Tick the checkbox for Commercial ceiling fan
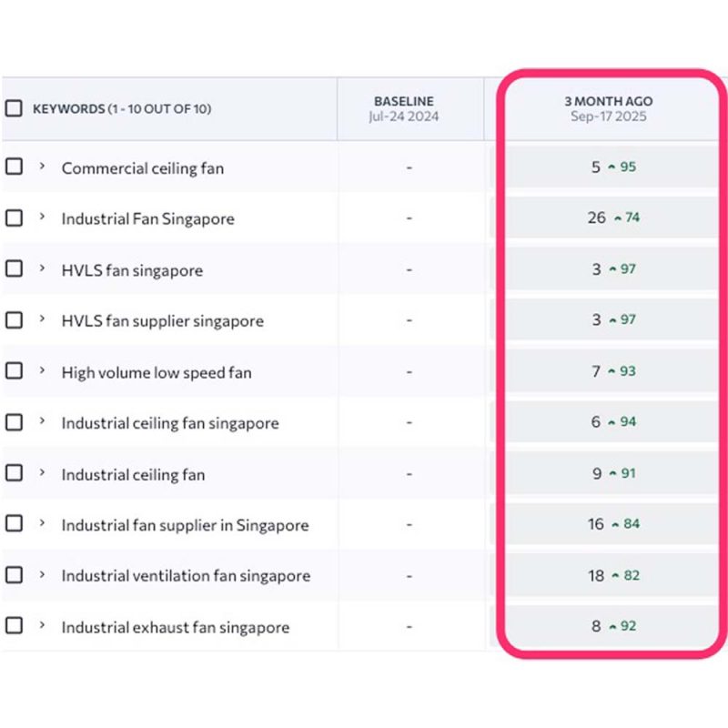The width and height of the screenshot is (728, 728). 14,167
